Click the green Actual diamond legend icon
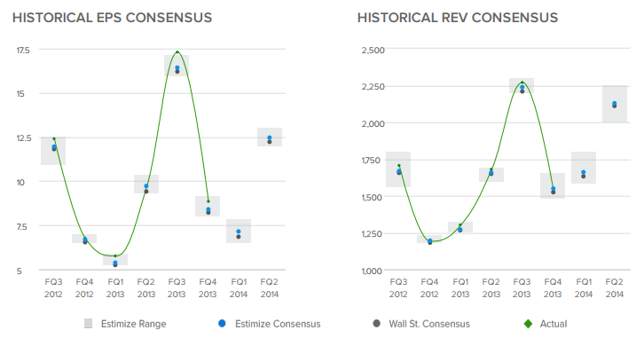This screenshot has height=338, width=644. (x=528, y=324)
